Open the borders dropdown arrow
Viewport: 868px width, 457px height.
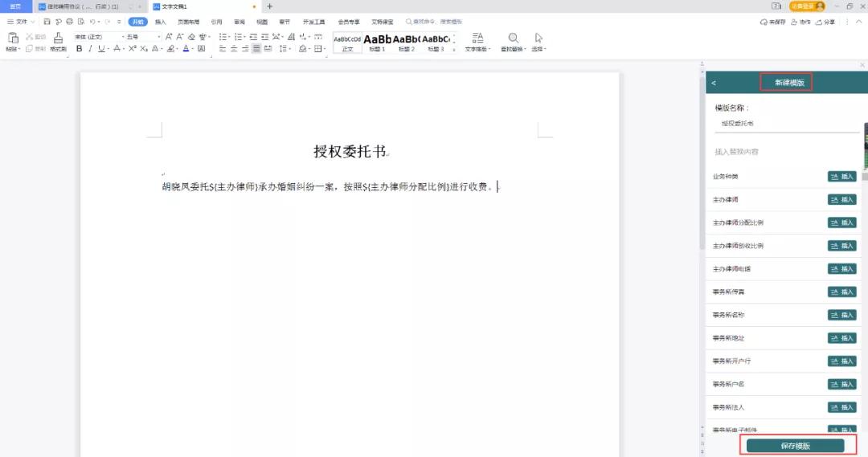coord(325,49)
